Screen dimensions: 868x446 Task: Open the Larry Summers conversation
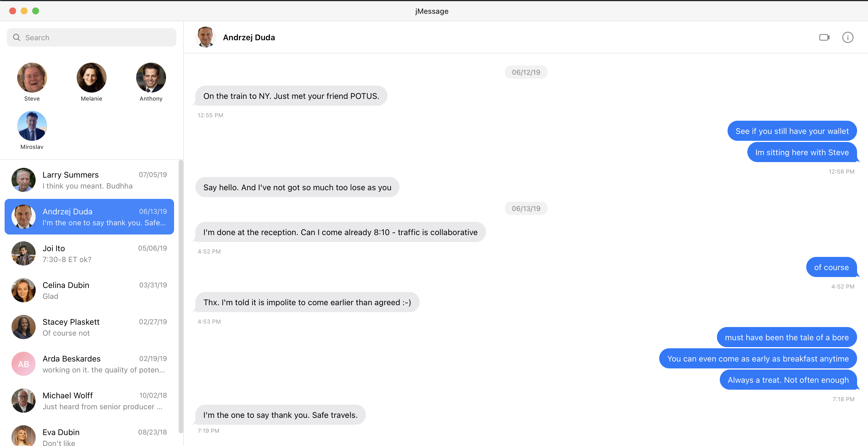89,180
